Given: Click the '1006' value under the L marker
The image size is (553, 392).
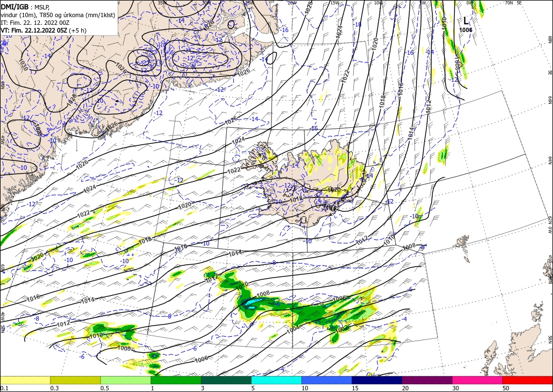Looking at the screenshot, I should 466,30.
